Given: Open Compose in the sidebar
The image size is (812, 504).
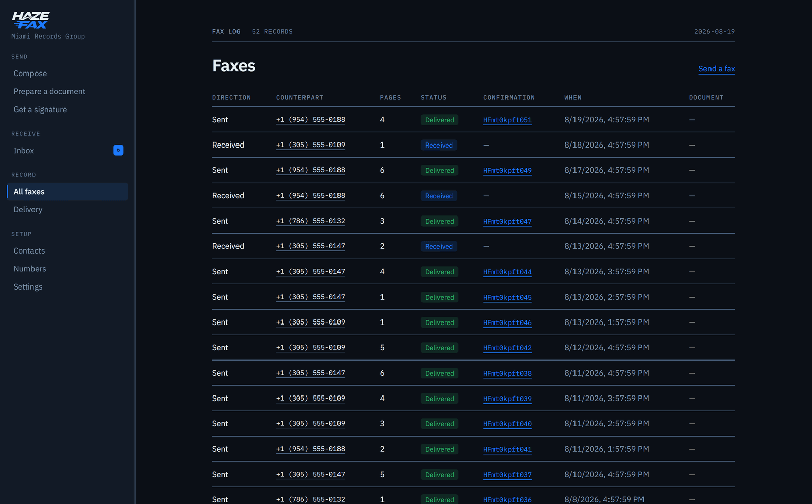Looking at the screenshot, I should coord(30,74).
